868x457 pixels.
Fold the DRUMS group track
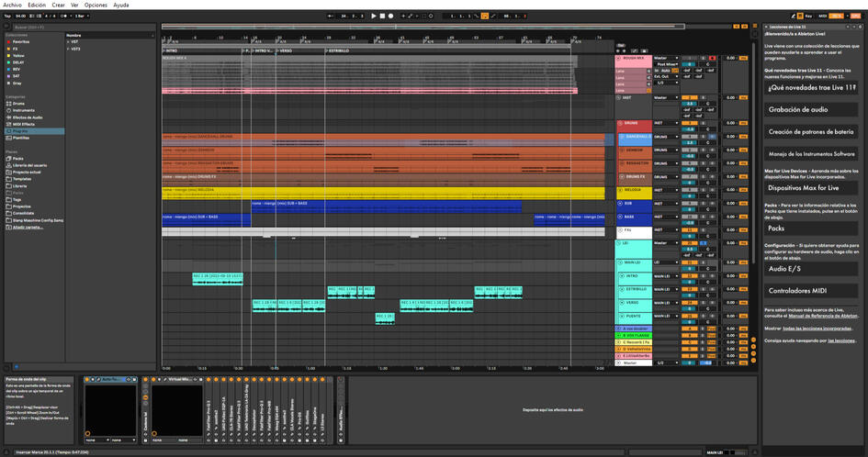click(620, 123)
